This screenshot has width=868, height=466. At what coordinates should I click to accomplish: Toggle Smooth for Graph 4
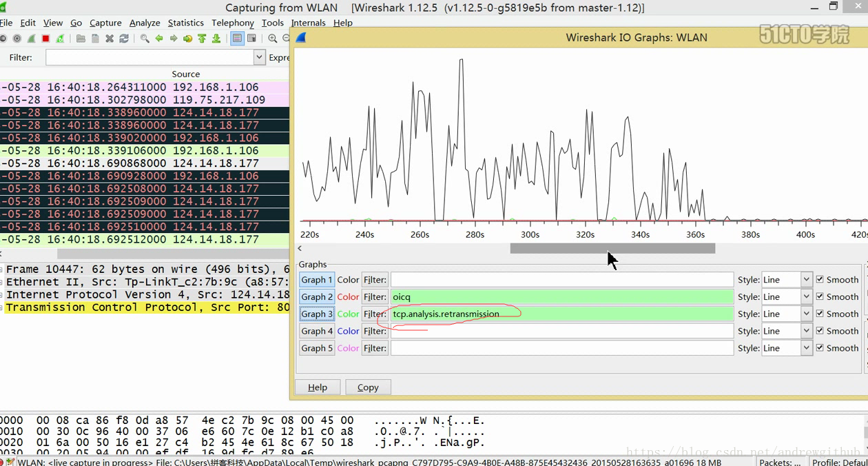(820, 331)
